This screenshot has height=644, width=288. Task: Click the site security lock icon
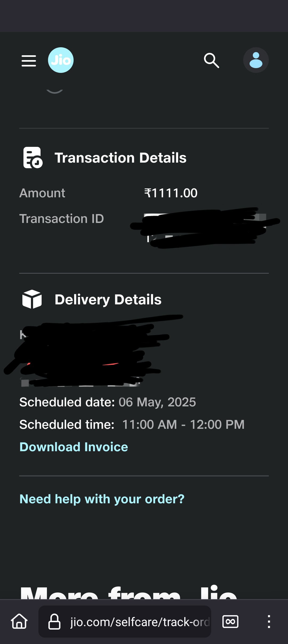tap(54, 622)
